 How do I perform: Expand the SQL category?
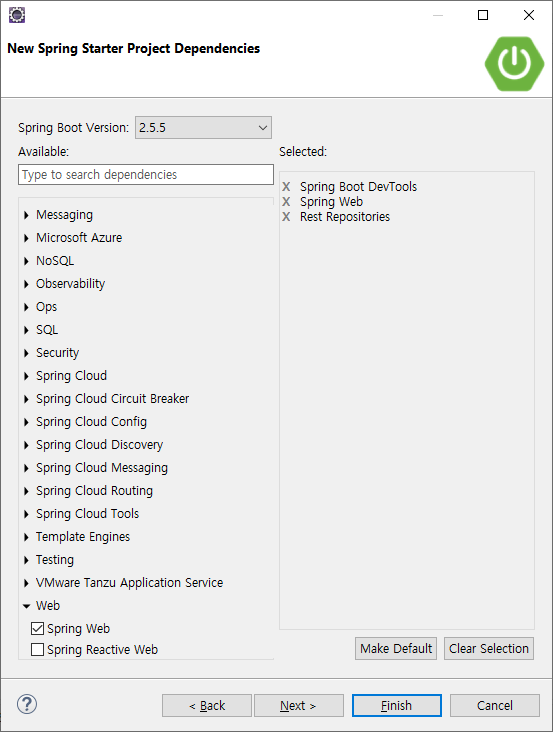coord(26,330)
